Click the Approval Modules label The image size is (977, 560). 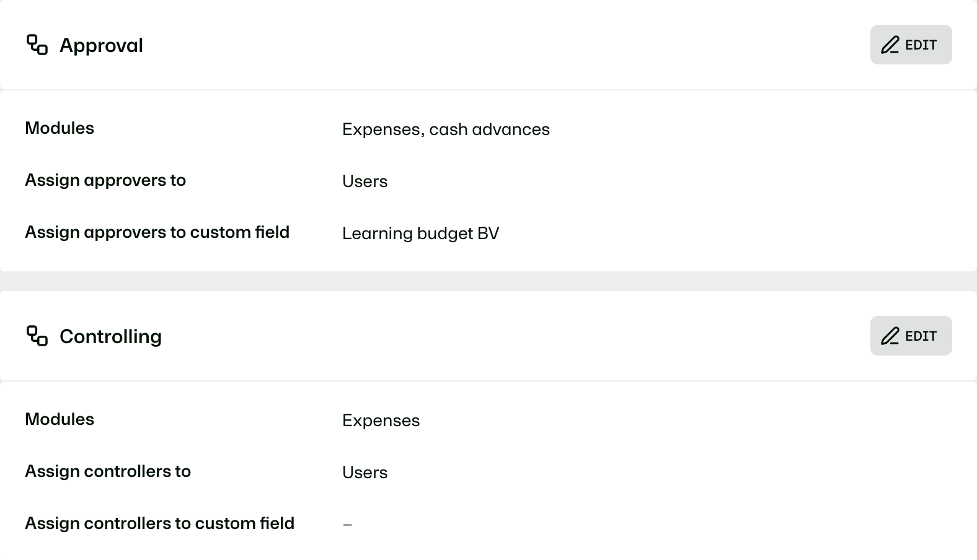click(60, 128)
